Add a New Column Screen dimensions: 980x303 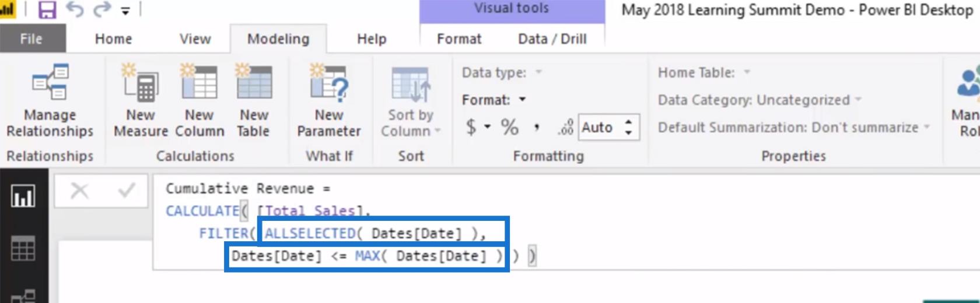[x=199, y=101]
